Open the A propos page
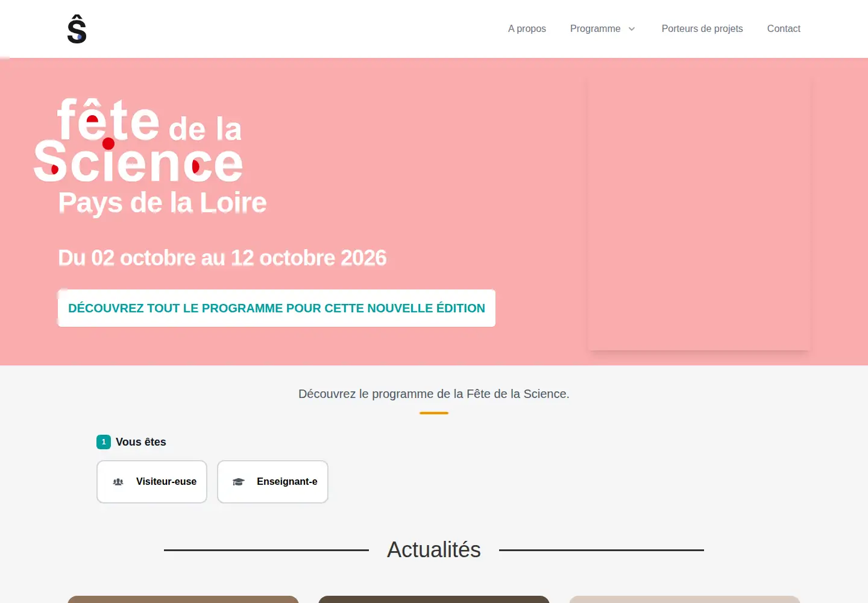 [x=527, y=28]
